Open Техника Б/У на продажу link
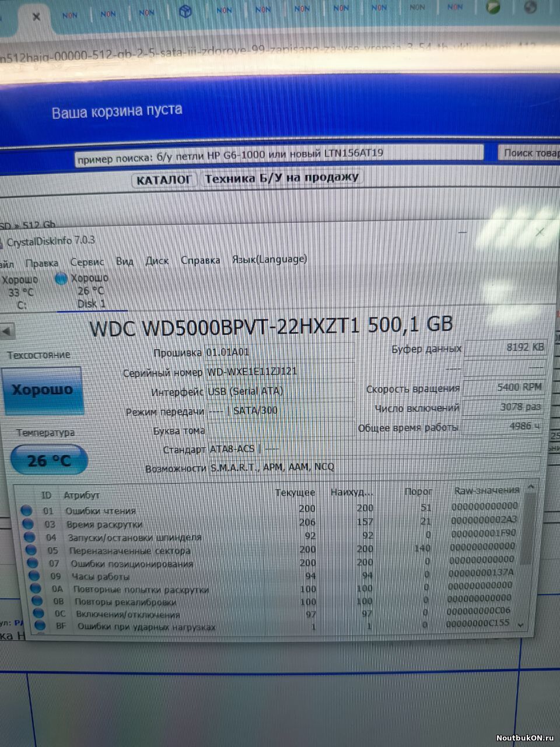The width and height of the screenshot is (560, 747). coord(281,177)
